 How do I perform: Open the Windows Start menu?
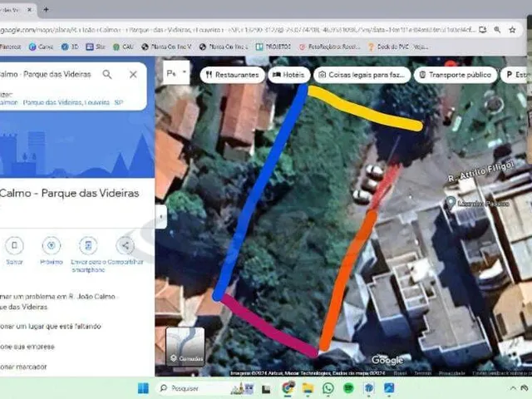(x=143, y=388)
